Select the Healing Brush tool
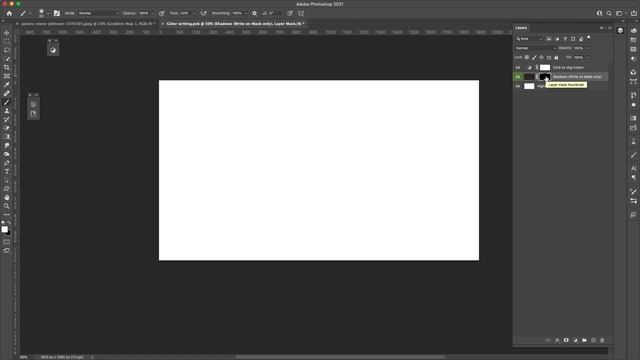Viewport: 640px width, 360px height. coord(7,93)
